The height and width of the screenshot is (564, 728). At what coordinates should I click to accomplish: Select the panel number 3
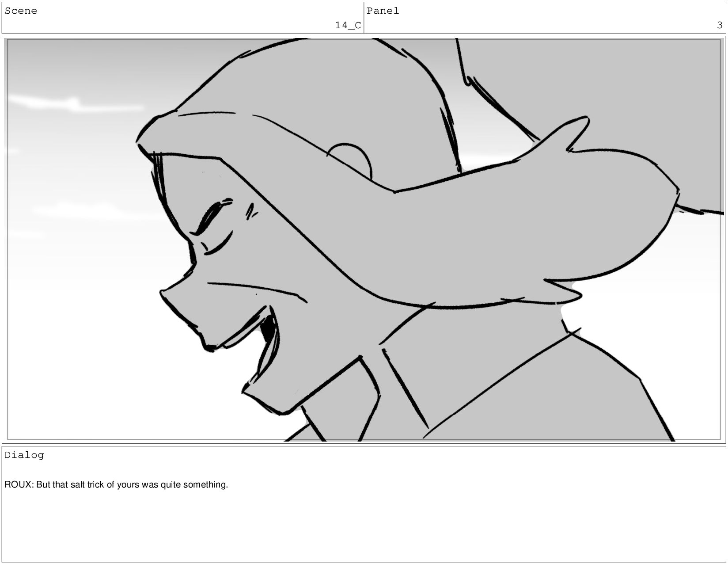click(720, 26)
